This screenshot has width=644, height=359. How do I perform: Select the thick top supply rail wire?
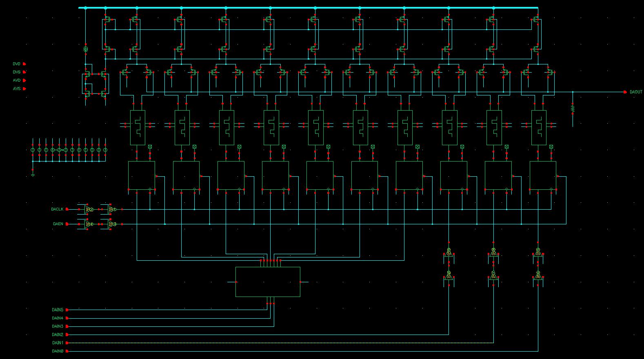tap(308, 8)
